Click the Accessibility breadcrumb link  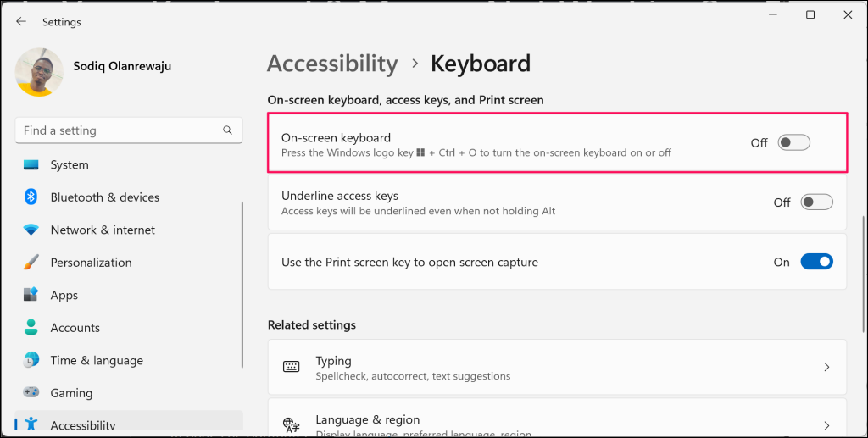click(x=332, y=64)
